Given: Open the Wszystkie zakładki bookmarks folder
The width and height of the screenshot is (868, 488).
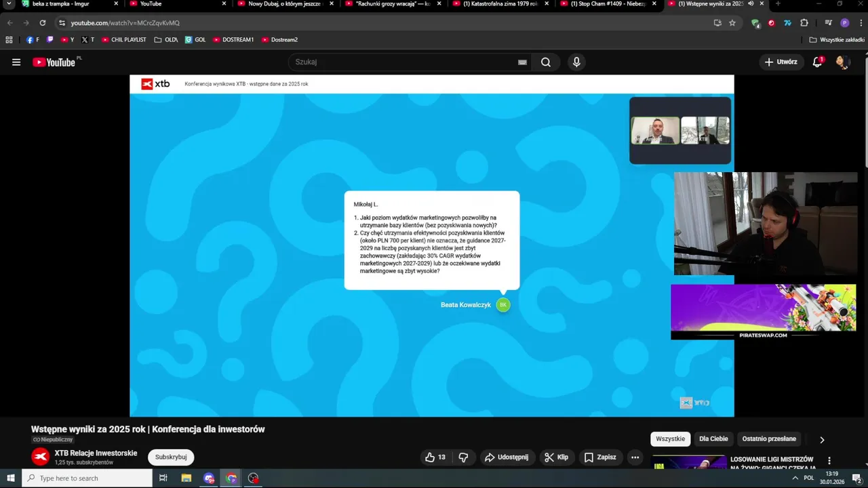Looking at the screenshot, I should pyautogui.click(x=837, y=40).
